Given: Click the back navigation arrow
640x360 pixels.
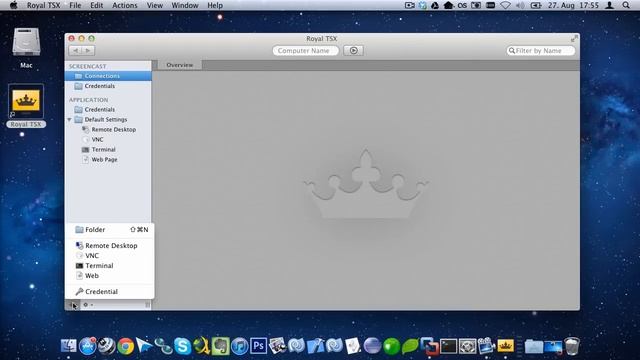Looking at the screenshot, I should point(76,51).
